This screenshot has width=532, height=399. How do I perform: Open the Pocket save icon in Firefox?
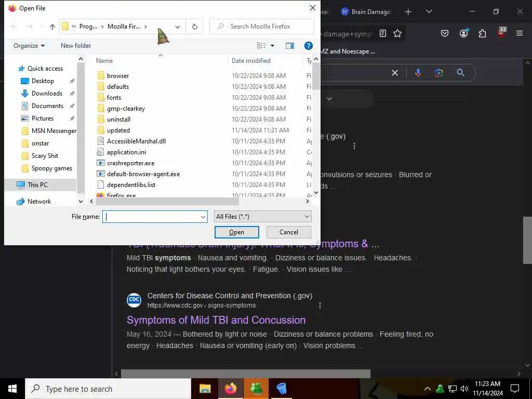coord(445,34)
